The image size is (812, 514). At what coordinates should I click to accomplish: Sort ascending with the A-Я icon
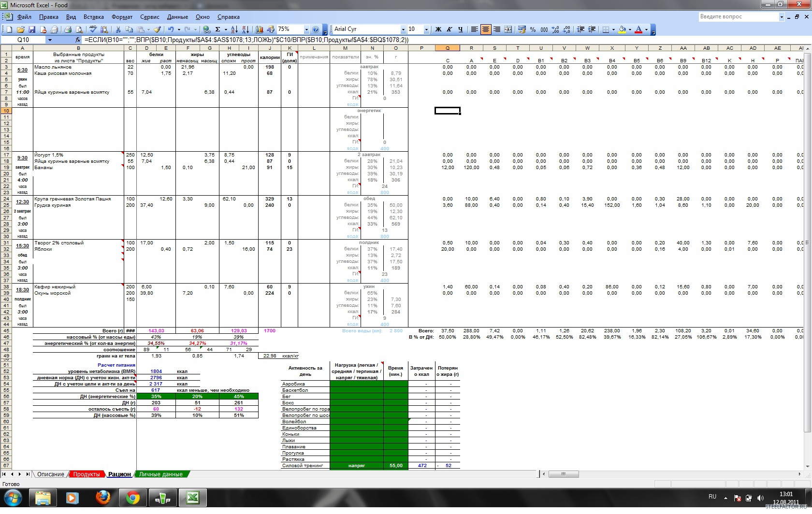(x=234, y=29)
